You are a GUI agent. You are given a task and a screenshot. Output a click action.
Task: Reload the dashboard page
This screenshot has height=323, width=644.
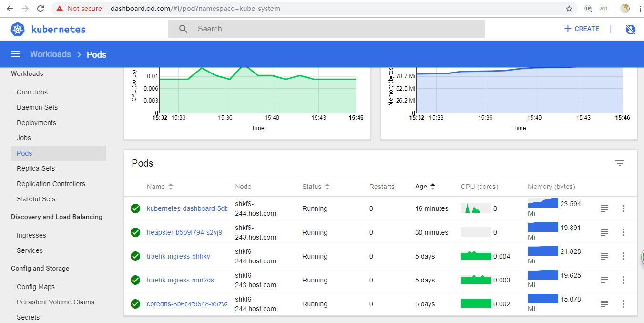pos(41,9)
